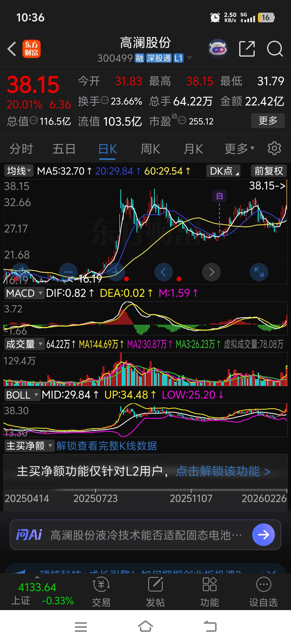Image resolution: width=291 pixels, height=644 pixels.
Task: Open the 主买净额 indicator dropdown
Action: pyautogui.click(x=29, y=446)
